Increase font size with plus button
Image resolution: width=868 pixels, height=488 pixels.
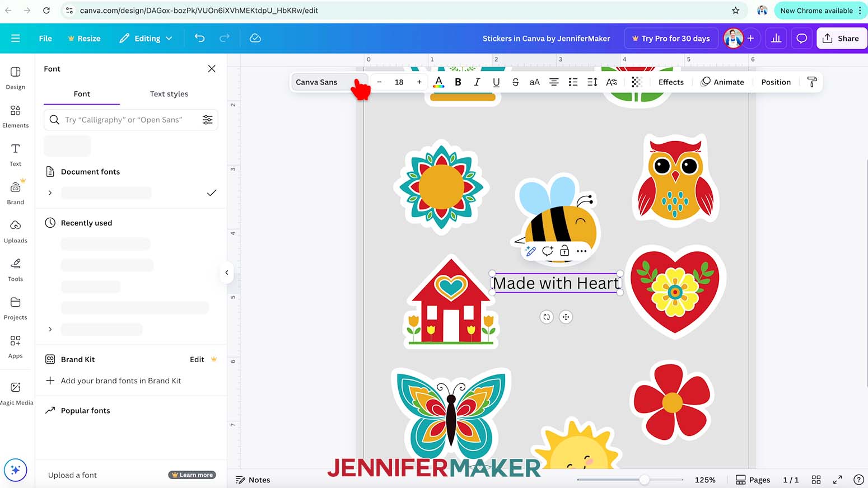click(x=419, y=82)
